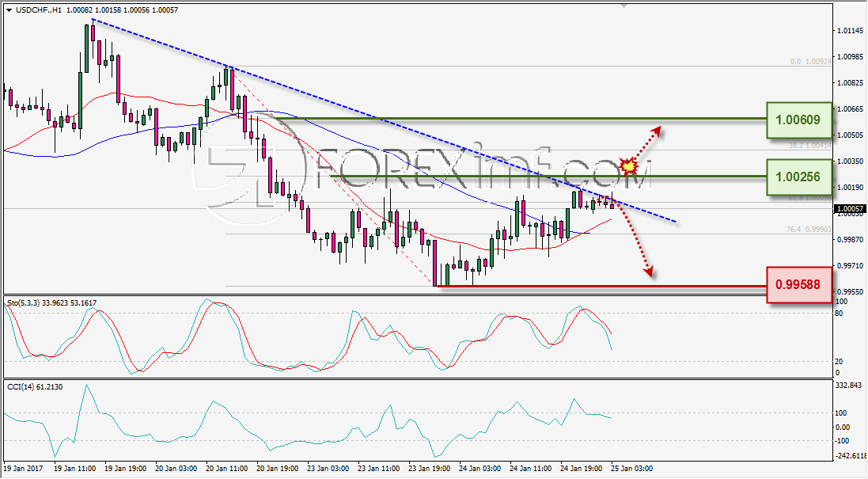868x479 pixels.
Task: Click the 24 Jan 19:00 time label
Action: pyautogui.click(x=582, y=469)
